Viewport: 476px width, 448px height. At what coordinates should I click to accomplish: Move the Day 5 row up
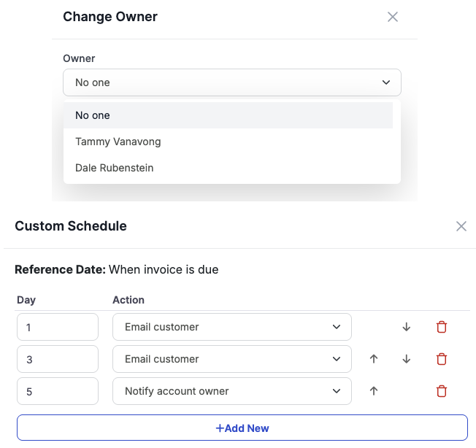click(374, 391)
